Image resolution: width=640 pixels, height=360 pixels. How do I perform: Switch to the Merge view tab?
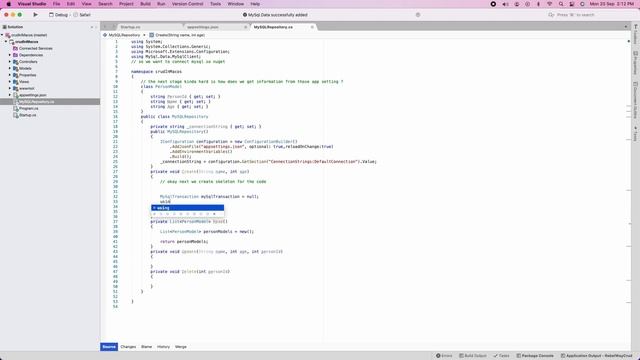tap(181, 347)
